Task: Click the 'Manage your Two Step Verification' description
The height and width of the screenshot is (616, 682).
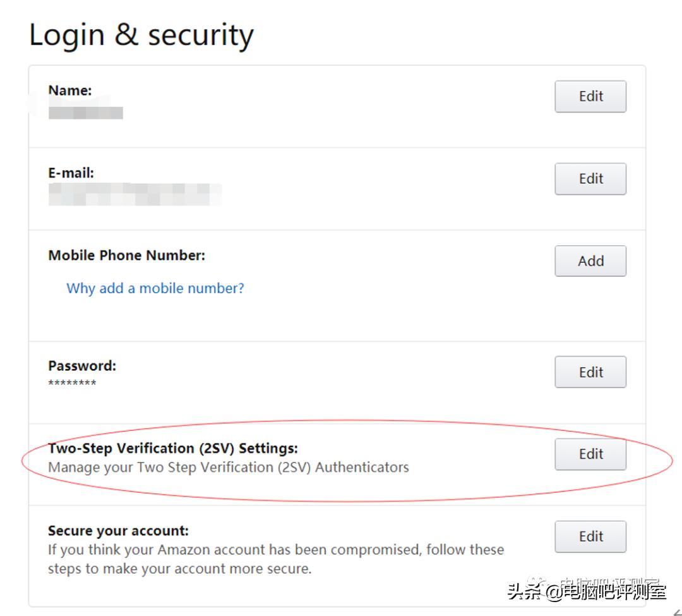Action: (229, 468)
